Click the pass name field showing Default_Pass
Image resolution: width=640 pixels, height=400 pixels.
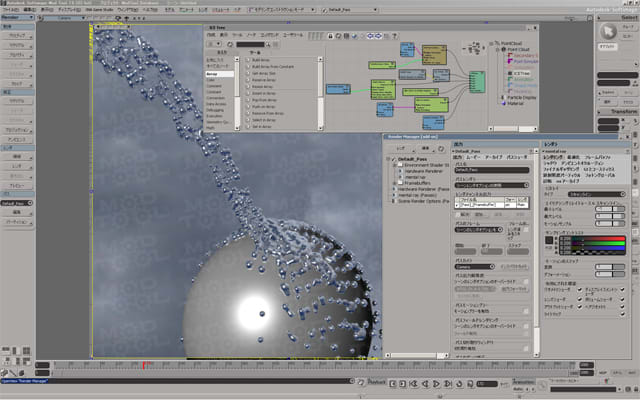[x=492, y=170]
